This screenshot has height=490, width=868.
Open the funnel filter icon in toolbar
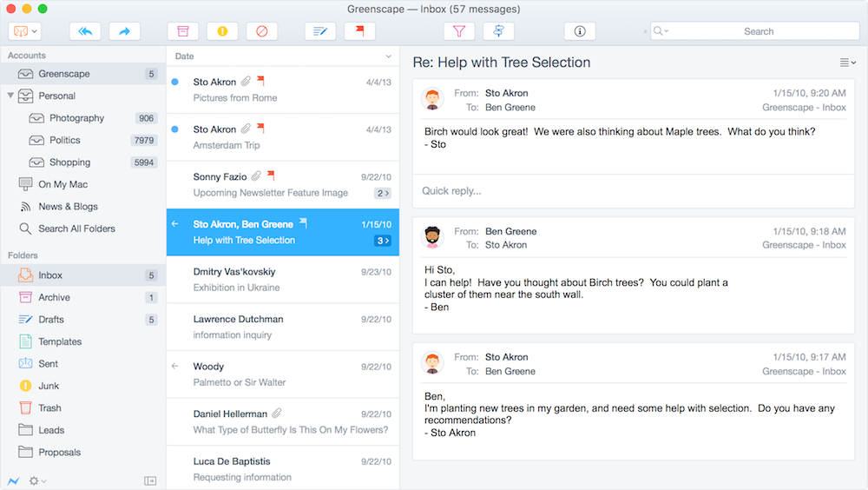tap(459, 31)
